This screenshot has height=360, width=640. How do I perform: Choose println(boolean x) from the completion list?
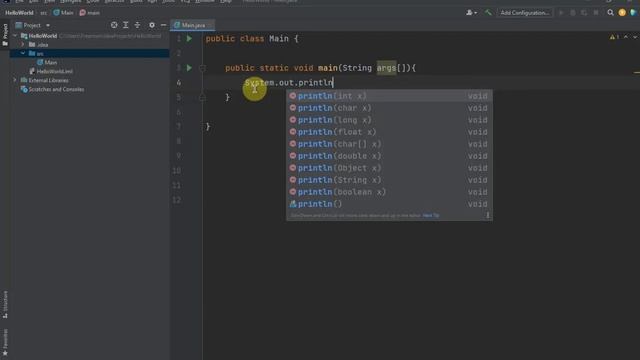point(389,192)
